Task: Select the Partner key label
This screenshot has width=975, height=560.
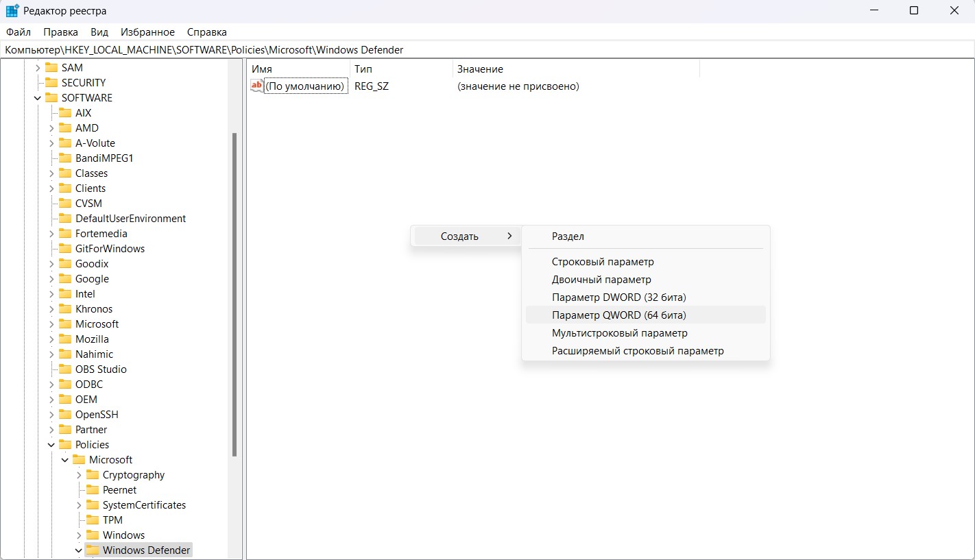Action: click(x=91, y=429)
